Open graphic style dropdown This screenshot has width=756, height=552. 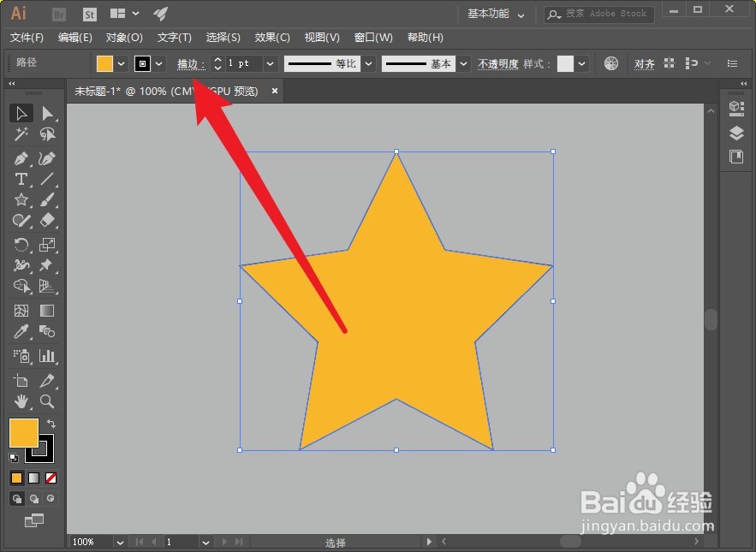point(582,63)
